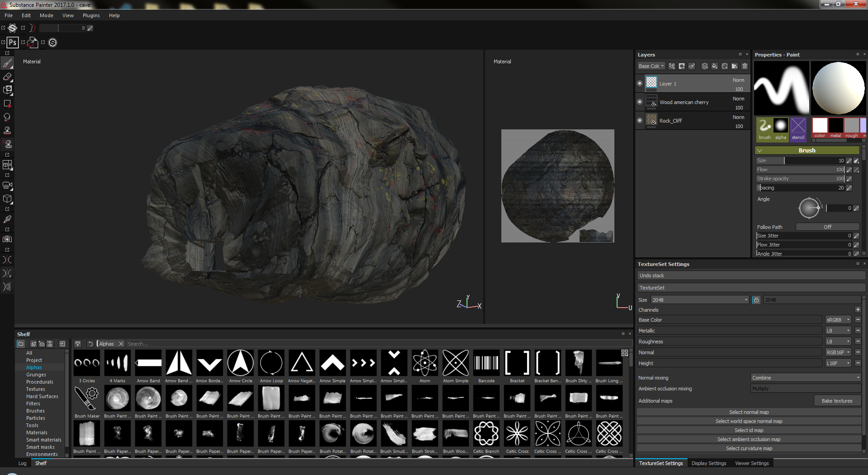868x475 pixels.
Task: Toggle the symmetry tool
Action: 7,260
